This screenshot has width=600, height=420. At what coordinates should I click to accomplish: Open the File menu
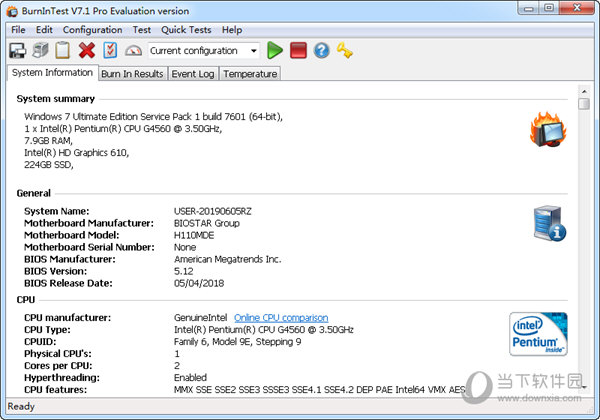pos(18,30)
